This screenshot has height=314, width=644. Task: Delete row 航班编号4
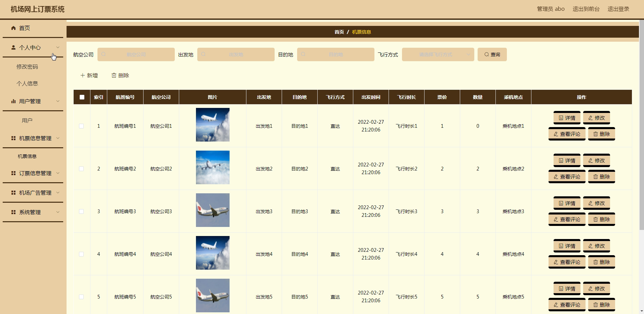click(602, 262)
